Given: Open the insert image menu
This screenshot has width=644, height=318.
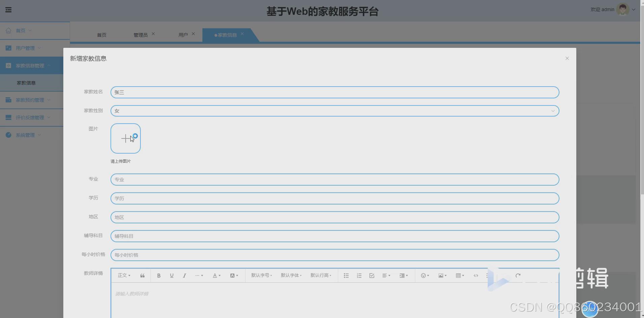Looking at the screenshot, I should click(x=442, y=276).
